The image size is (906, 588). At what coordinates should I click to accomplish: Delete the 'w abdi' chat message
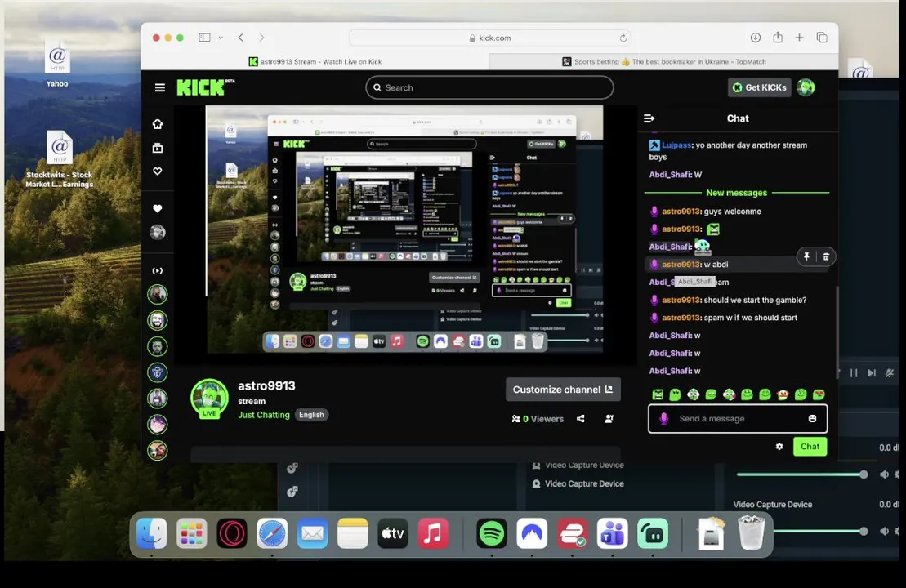tap(826, 256)
